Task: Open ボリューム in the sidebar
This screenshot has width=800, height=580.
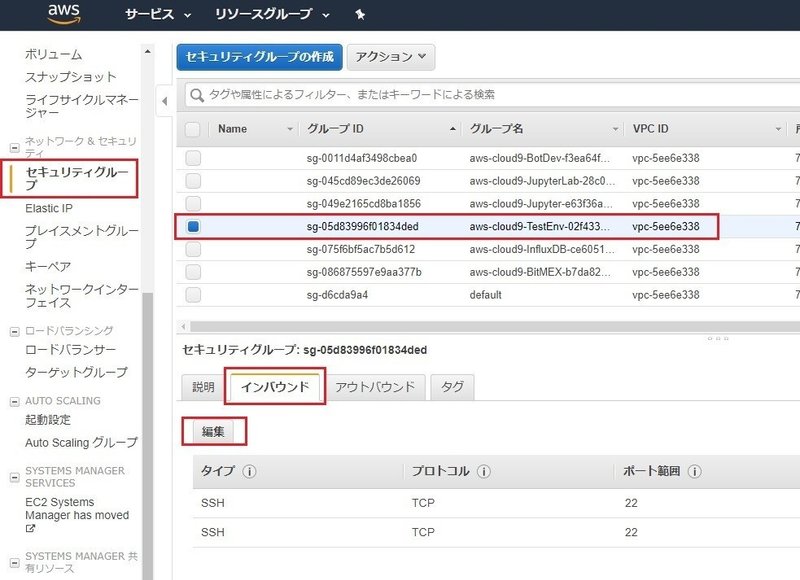Action: click(54, 55)
